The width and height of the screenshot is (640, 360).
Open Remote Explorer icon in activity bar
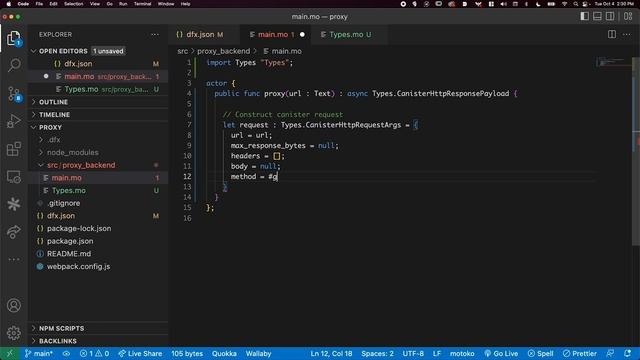tap(14, 177)
